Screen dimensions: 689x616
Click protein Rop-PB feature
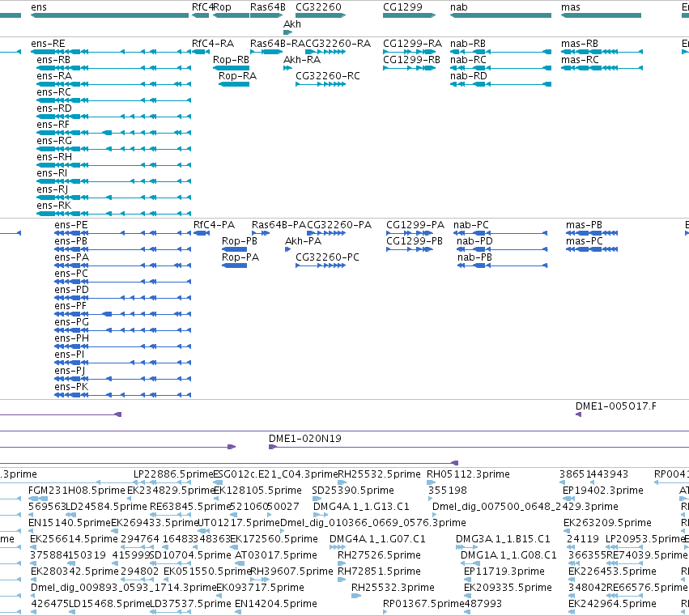[234, 249]
